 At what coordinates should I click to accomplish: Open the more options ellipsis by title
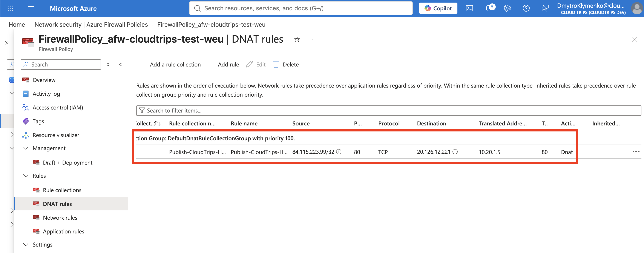[x=311, y=39]
